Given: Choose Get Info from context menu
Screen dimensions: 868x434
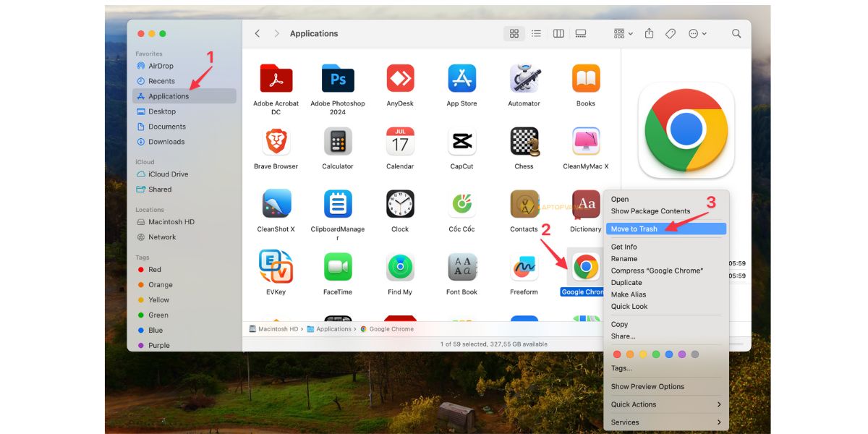Looking at the screenshot, I should point(666,247).
